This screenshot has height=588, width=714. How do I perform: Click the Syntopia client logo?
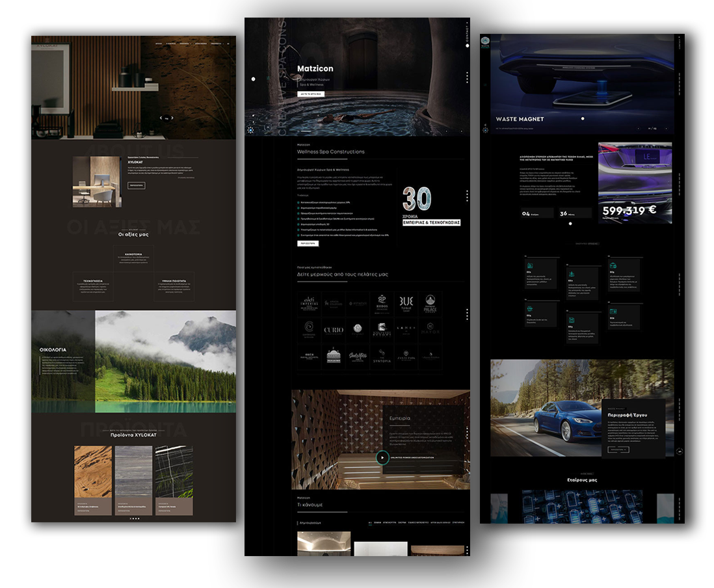coord(382,358)
